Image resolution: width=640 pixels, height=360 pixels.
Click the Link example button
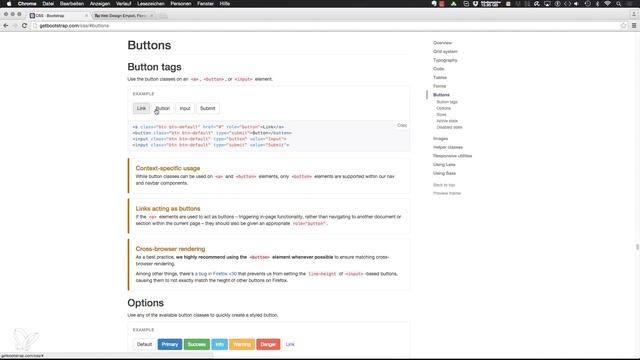141,108
